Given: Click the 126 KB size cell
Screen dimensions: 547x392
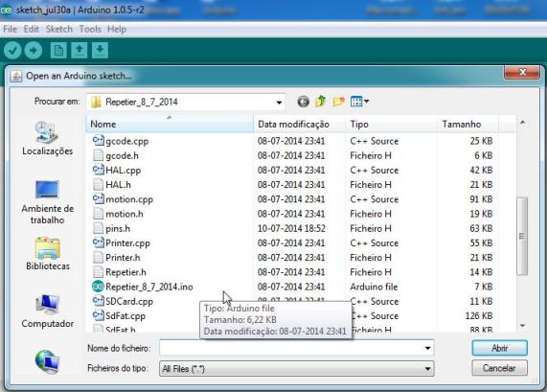Looking at the screenshot, I should coord(479,315).
